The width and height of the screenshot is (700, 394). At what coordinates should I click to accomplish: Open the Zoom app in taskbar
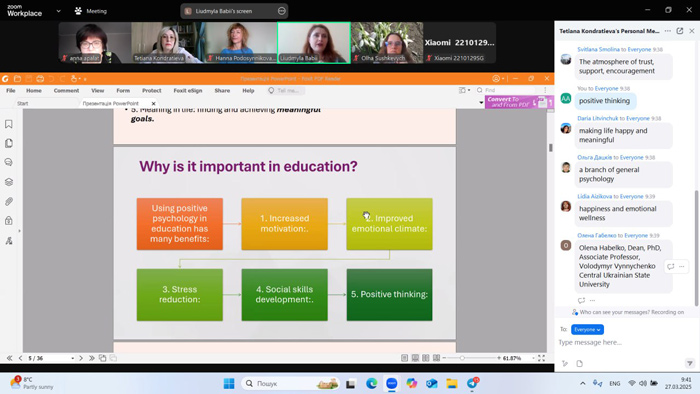tap(392, 383)
